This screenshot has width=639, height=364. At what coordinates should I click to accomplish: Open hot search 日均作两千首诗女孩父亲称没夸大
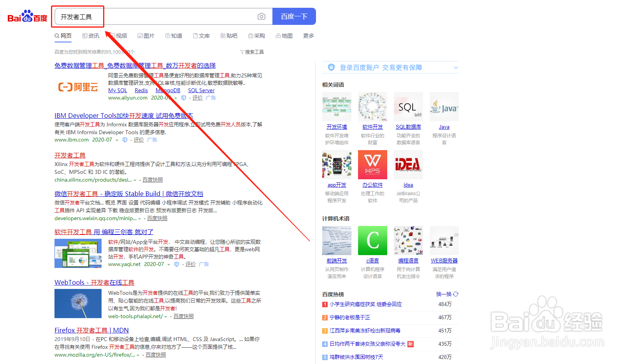click(367, 344)
